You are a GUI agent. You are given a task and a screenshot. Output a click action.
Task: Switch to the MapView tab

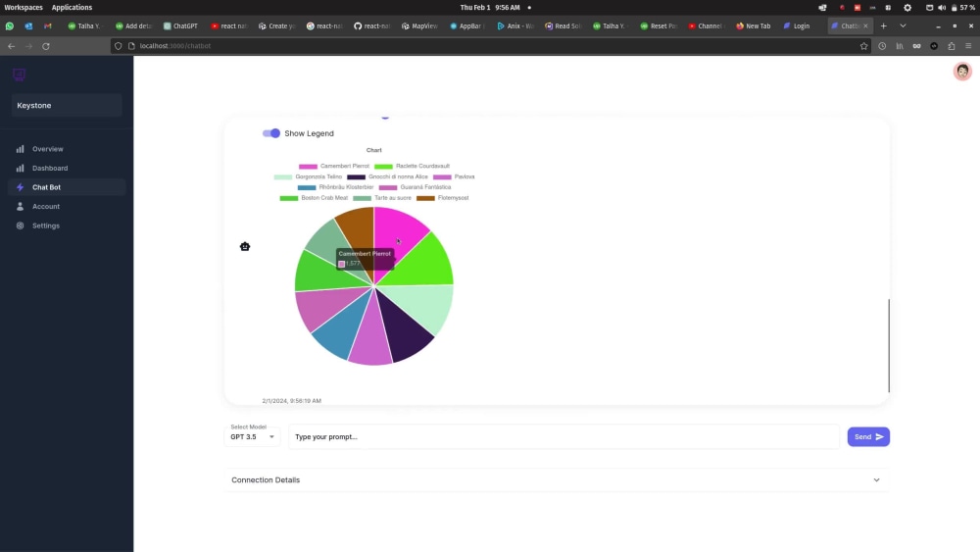420,26
